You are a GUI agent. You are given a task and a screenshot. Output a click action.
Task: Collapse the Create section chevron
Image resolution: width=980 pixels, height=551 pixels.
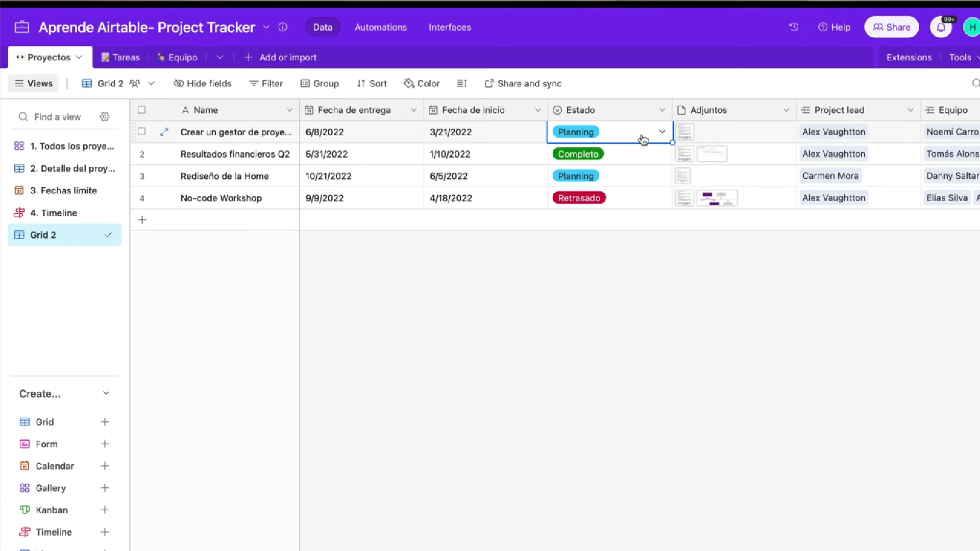coord(106,393)
